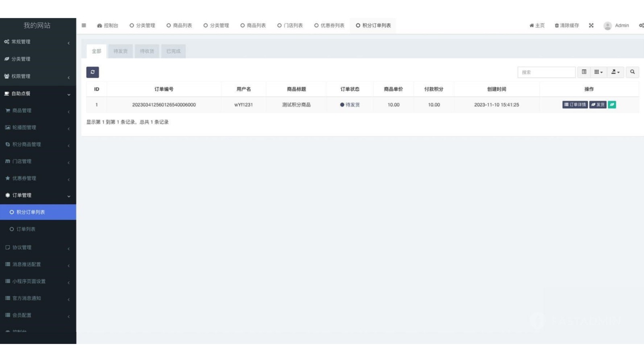Expand 会员配置 sidebar menu
This screenshot has height=362, width=644.
[38, 315]
